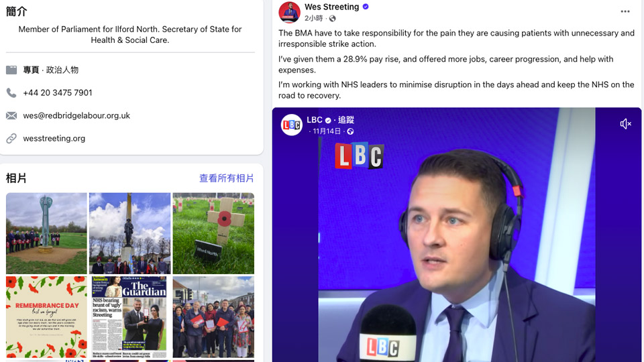Open the poppy cross on grass photo

(x=213, y=233)
